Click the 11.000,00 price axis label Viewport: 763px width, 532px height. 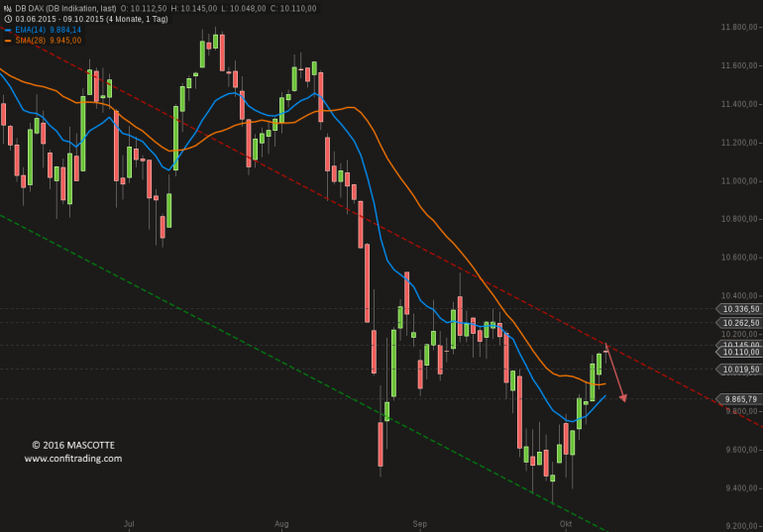(x=739, y=181)
